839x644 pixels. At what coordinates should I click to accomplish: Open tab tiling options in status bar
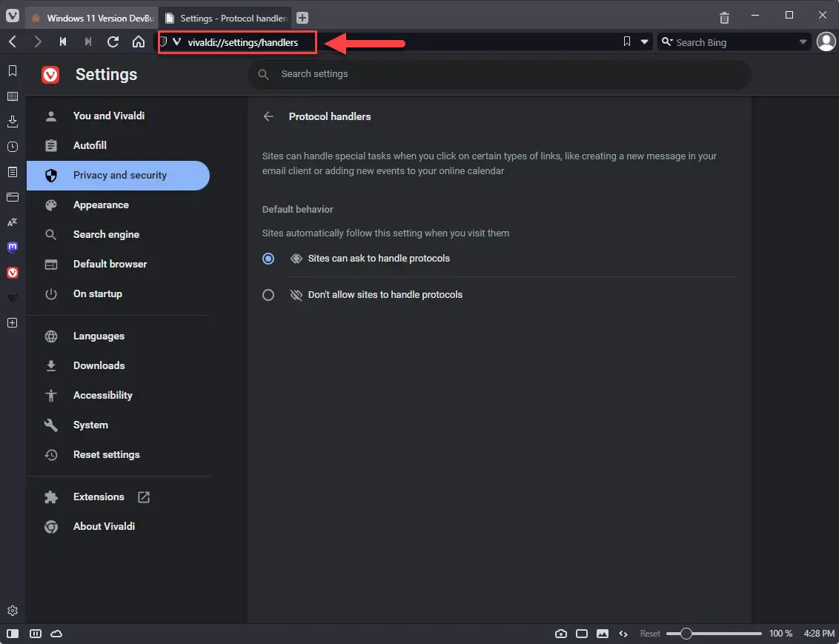coord(36,634)
